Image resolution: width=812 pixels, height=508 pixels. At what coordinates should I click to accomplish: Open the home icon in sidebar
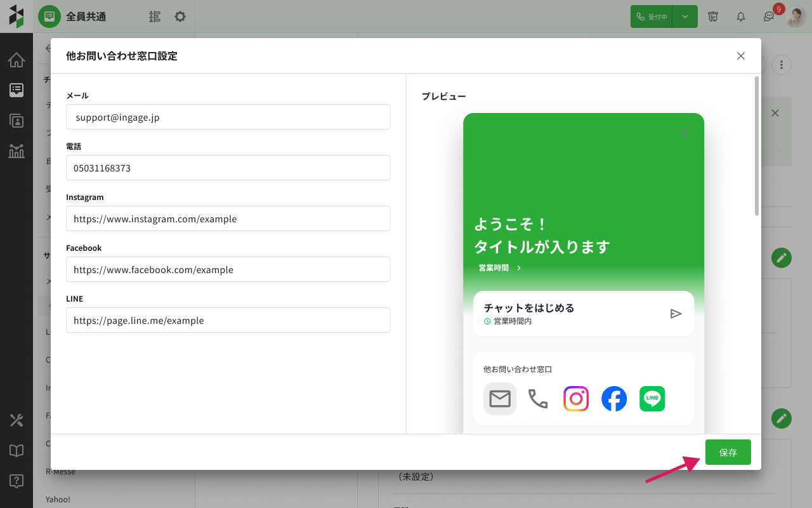(16, 60)
